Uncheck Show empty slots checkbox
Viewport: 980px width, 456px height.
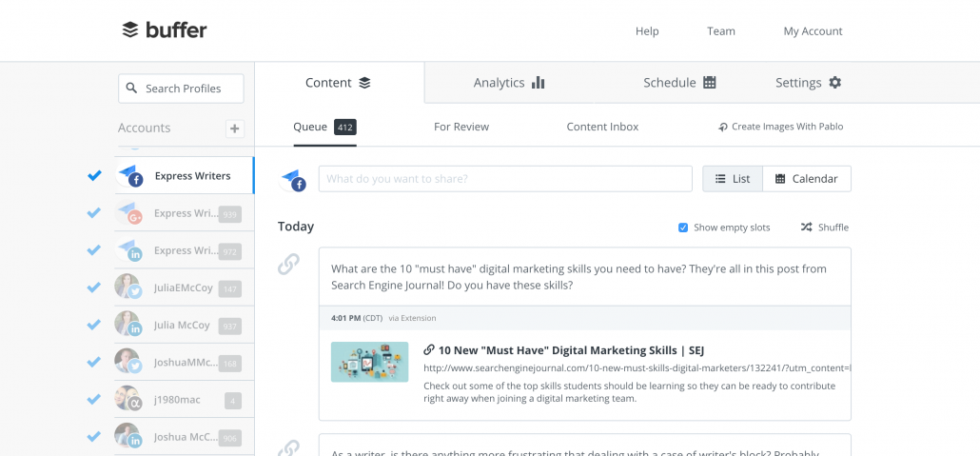point(683,228)
